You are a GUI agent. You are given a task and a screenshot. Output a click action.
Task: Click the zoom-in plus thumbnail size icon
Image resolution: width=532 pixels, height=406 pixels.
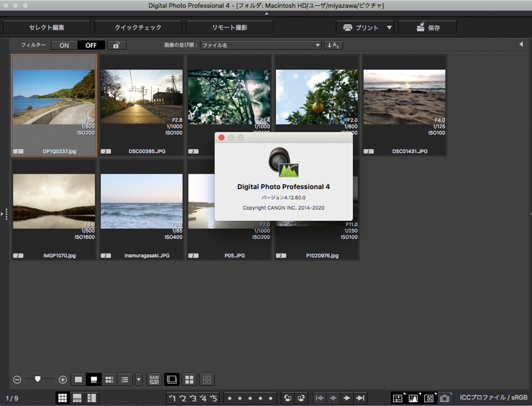[x=63, y=379]
